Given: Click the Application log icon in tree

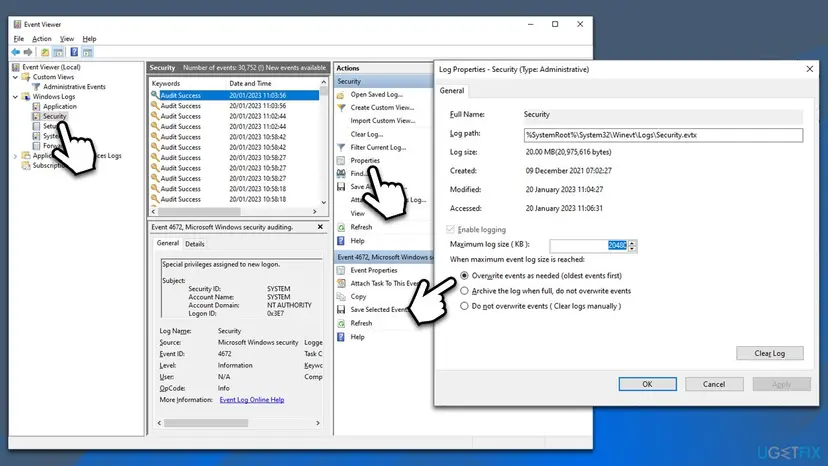Looking at the screenshot, I should click(36, 107).
